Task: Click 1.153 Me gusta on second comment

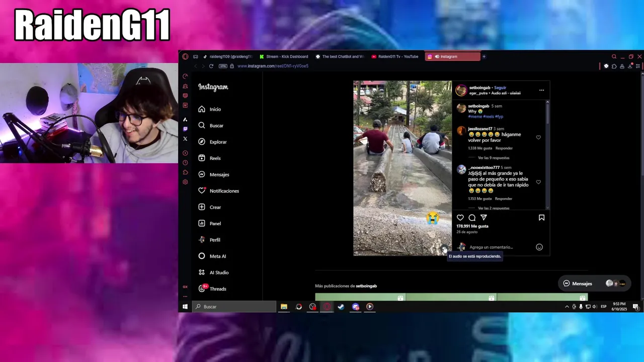Action: tap(480, 199)
